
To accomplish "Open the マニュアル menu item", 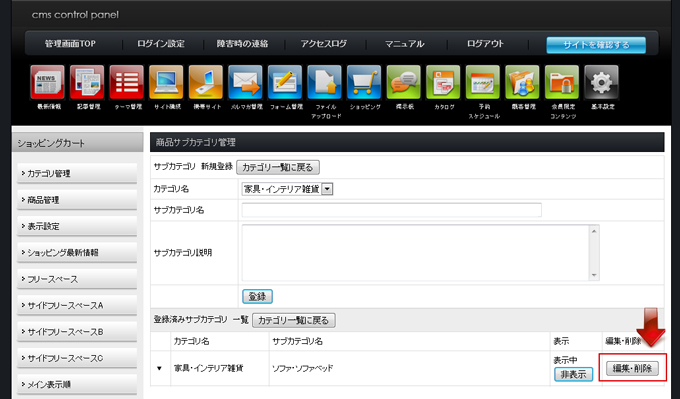I will 405,44.
